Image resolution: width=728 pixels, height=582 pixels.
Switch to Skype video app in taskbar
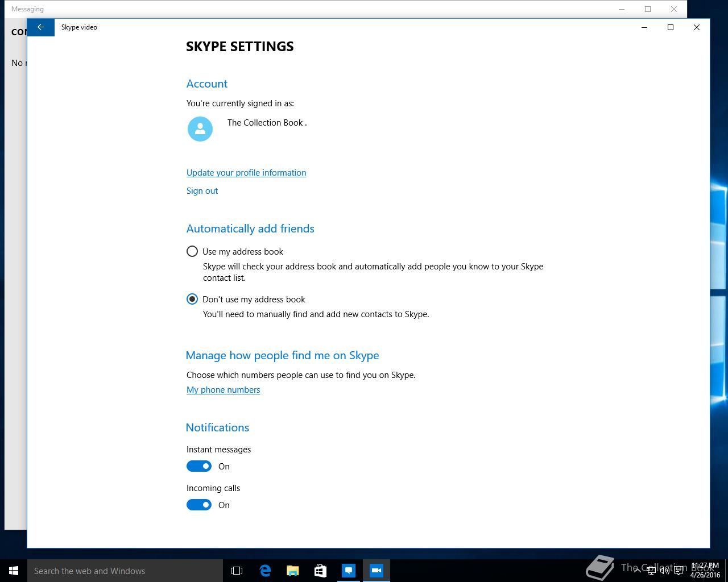coord(377,571)
